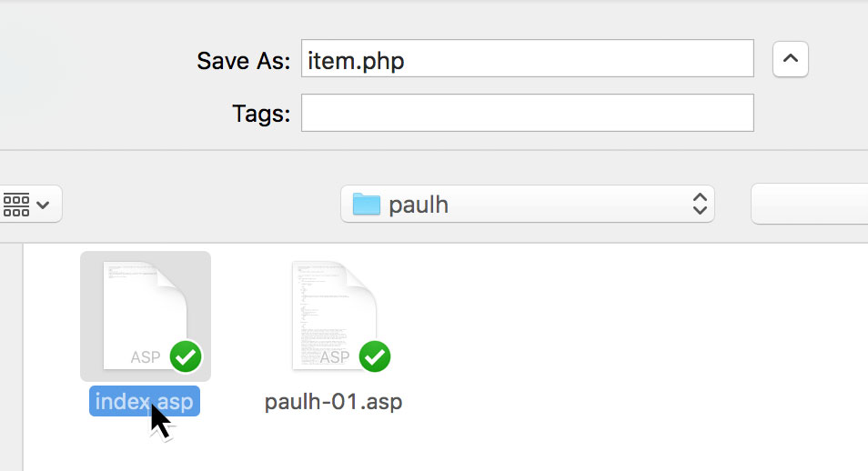The image size is (868, 471).
Task: Click the search field beside paulh popup
Action: [x=810, y=205]
